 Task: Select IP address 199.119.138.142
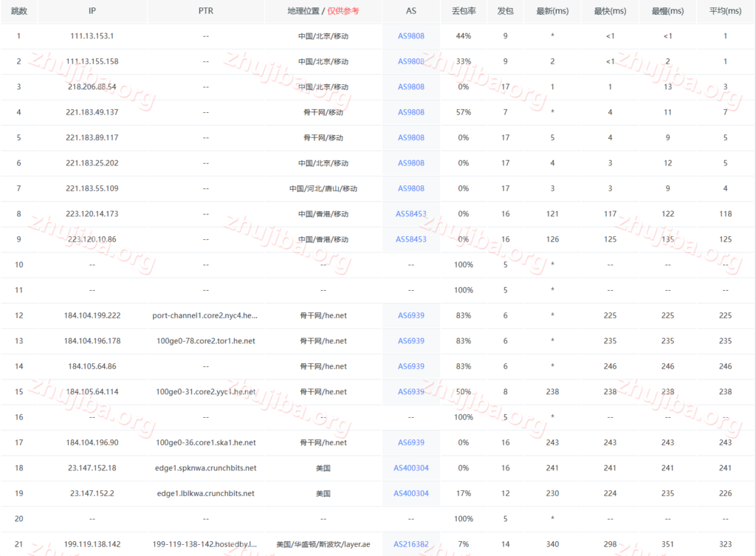[91, 543]
